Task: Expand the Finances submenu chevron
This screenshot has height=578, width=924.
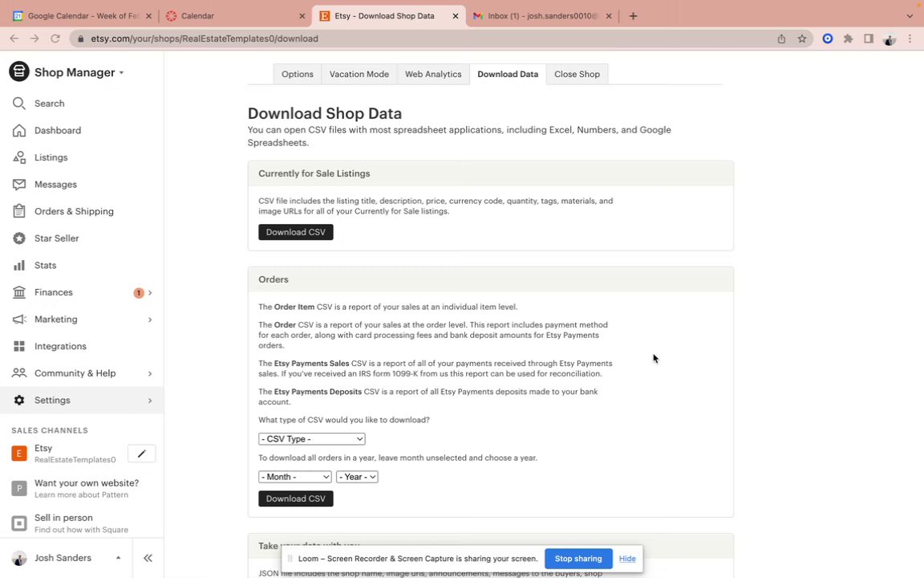Action: tap(150, 292)
